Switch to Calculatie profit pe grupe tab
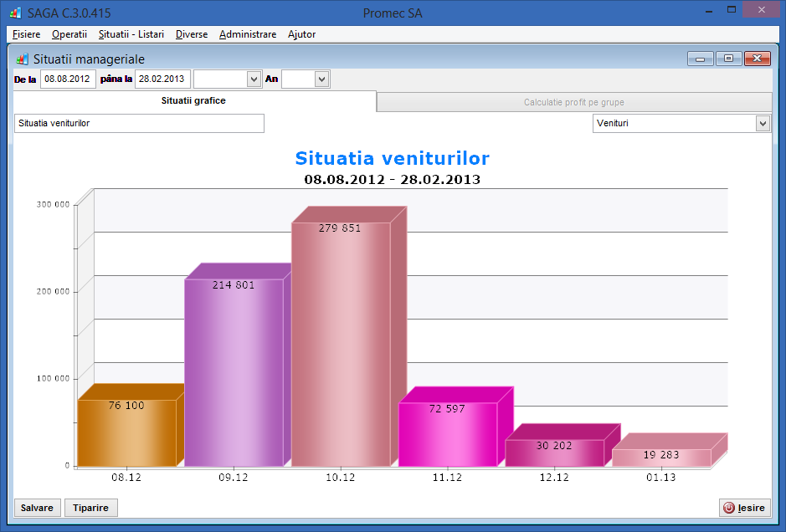This screenshot has width=786, height=532. pos(574,102)
